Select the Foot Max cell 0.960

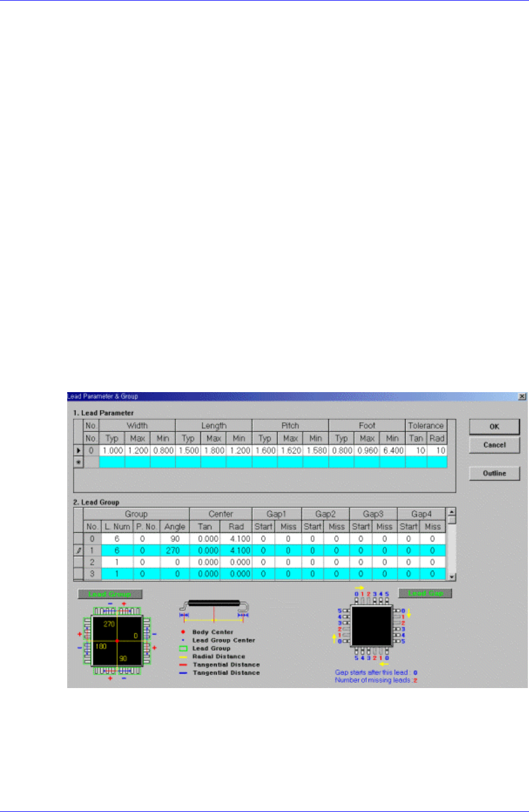[x=367, y=450]
